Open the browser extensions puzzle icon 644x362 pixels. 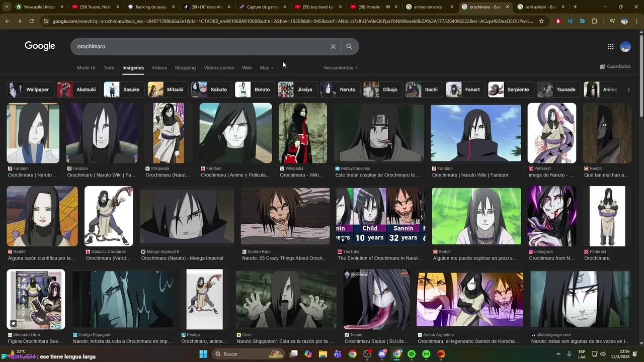tap(595, 21)
